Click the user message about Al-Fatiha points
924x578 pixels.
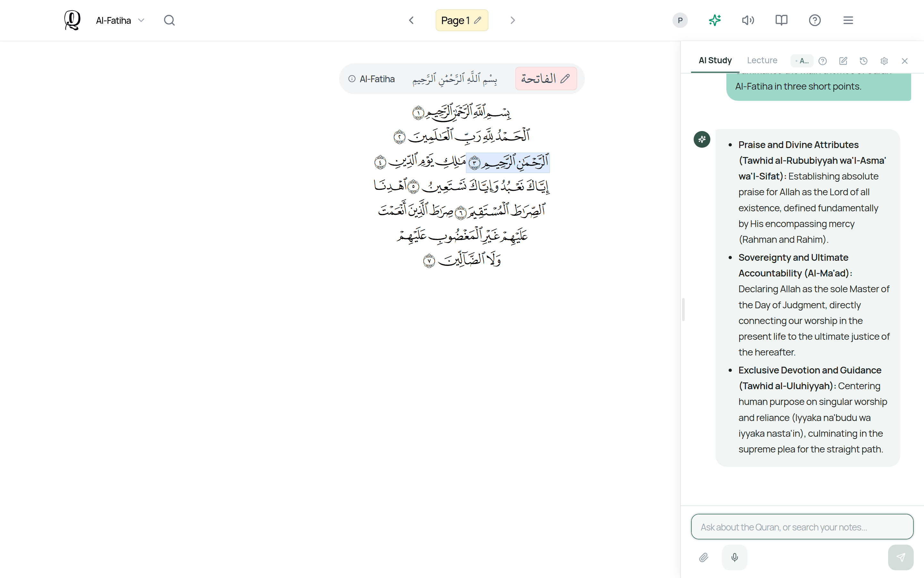pyautogui.click(x=819, y=86)
